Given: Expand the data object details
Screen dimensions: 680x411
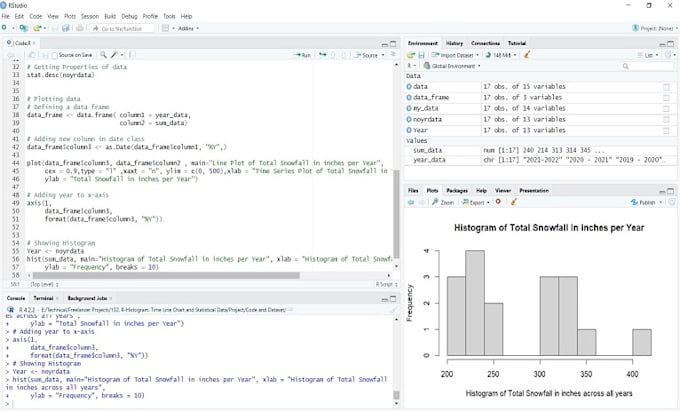Looking at the screenshot, I should (409, 87).
